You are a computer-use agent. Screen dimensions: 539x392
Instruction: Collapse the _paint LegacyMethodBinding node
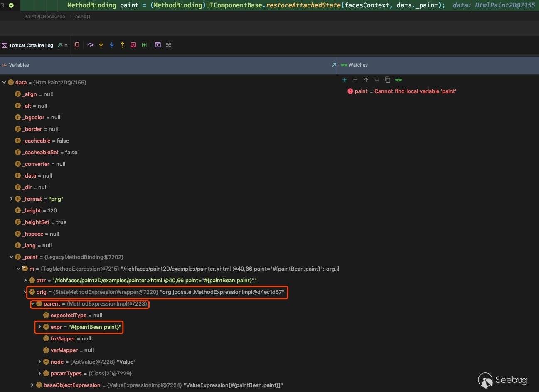pyautogui.click(x=11, y=257)
